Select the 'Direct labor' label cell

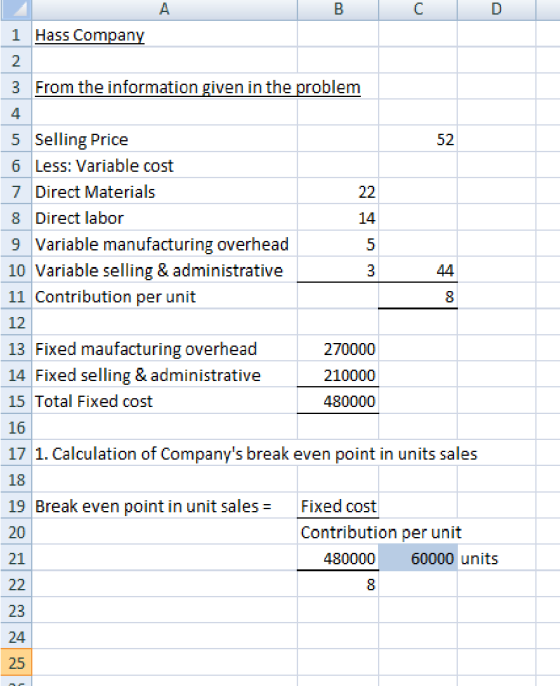coord(164,217)
